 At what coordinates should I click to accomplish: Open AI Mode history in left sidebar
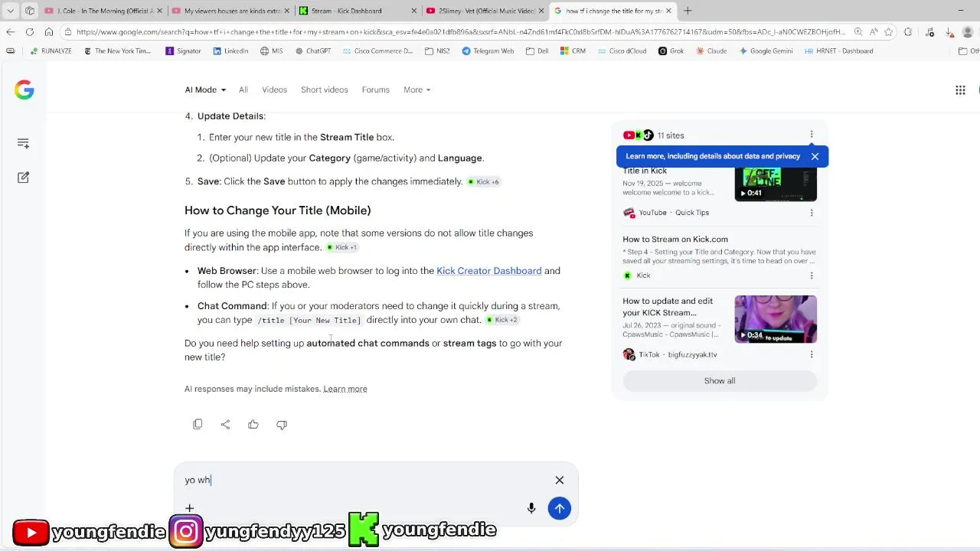tap(23, 143)
